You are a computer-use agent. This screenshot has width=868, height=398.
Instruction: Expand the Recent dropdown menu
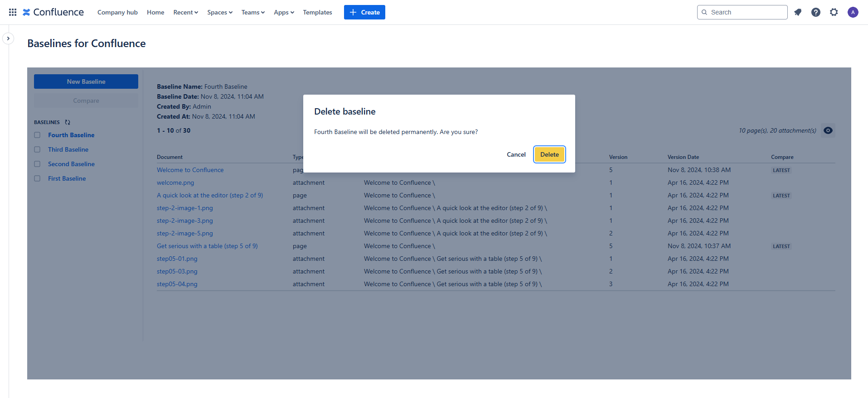tap(185, 12)
